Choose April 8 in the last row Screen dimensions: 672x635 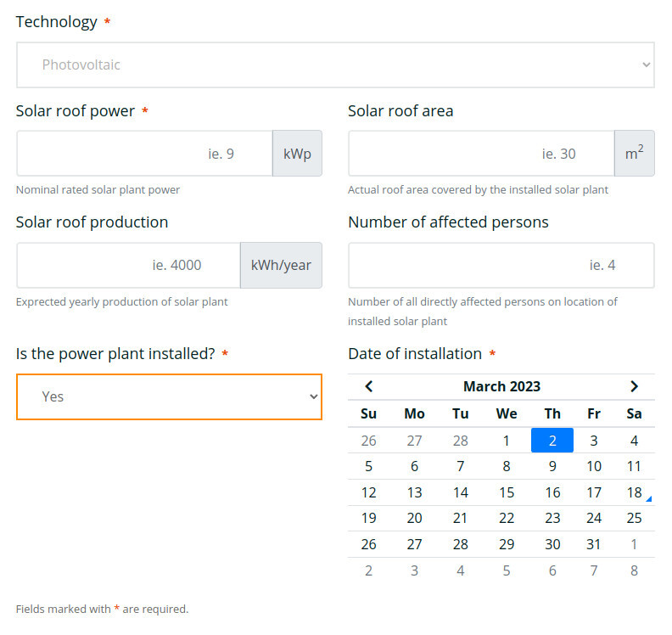634,570
